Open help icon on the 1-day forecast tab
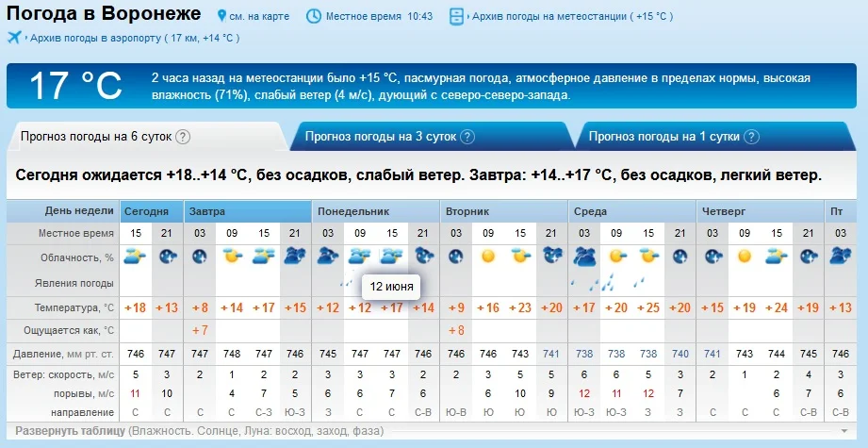This screenshot has width=868, height=448. click(751, 137)
